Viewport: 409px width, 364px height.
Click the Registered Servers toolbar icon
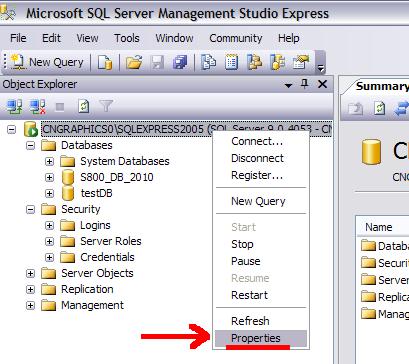[209, 62]
